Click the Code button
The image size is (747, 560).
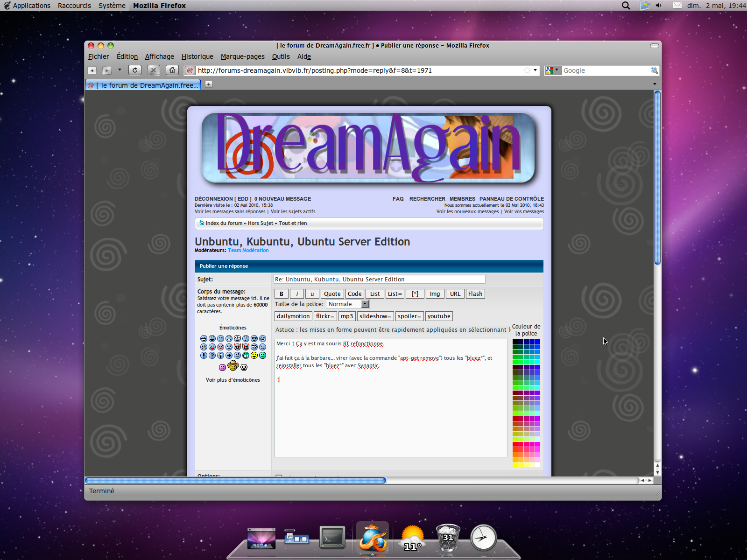(355, 294)
